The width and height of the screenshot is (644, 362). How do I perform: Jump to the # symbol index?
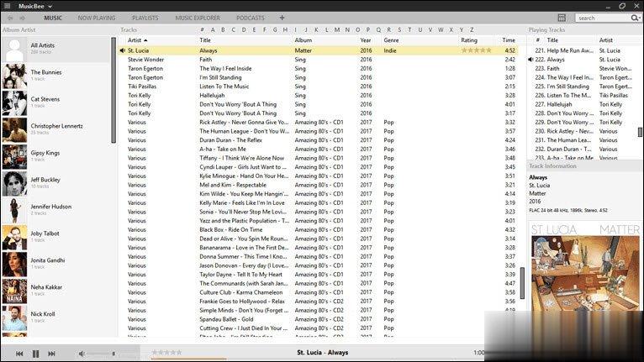pyautogui.click(x=202, y=29)
